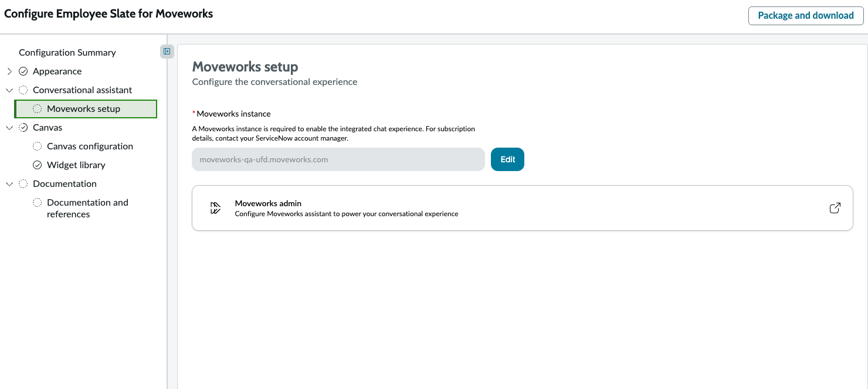This screenshot has width=868, height=389.
Task: Click Conversational assistant dashed status circle
Action: 23,90
